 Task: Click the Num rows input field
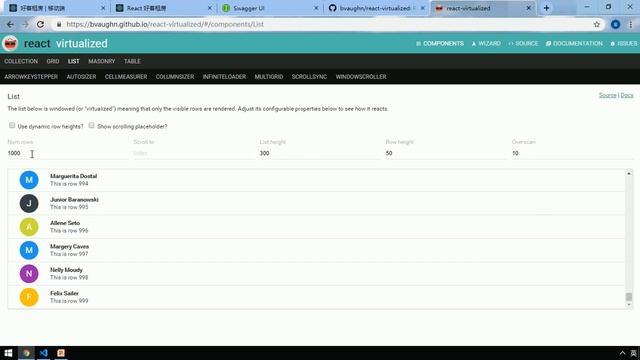[x=68, y=153]
